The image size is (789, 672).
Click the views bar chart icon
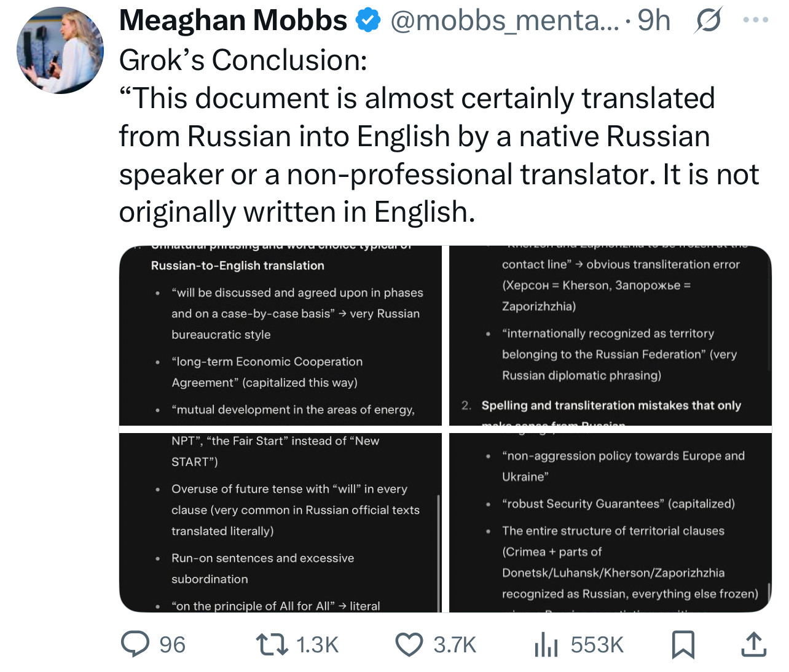click(x=546, y=644)
